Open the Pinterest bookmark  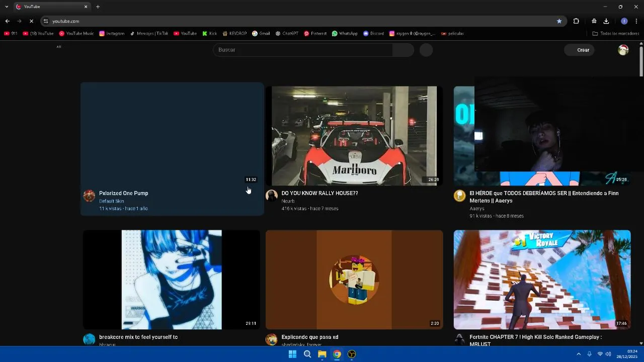315,34
